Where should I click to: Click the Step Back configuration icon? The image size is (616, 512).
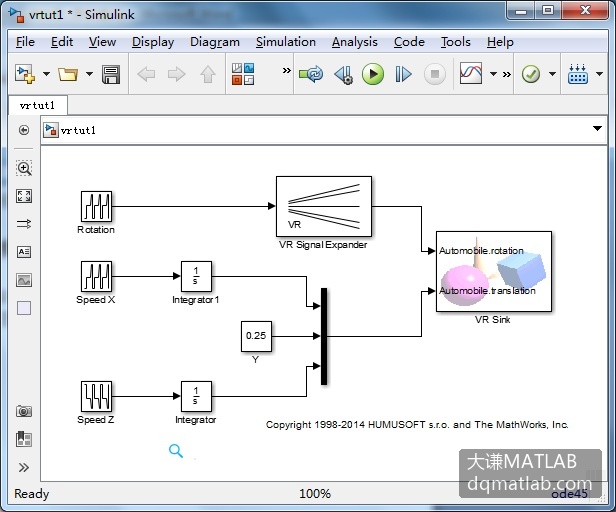coord(343,74)
